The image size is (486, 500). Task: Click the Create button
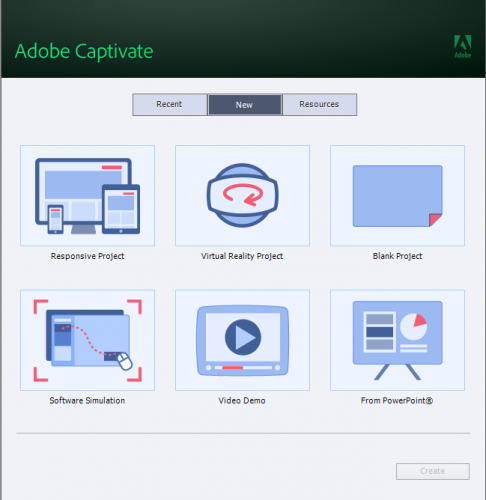(x=433, y=471)
